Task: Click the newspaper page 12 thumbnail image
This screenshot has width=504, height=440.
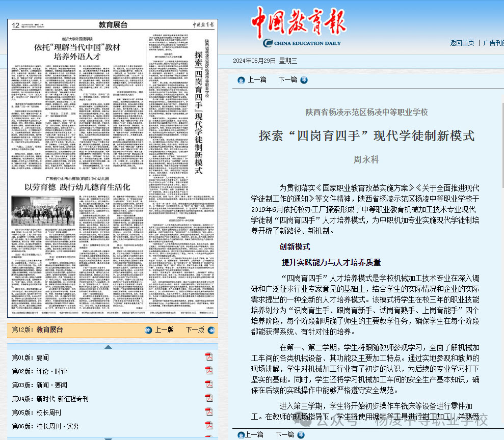Action: tap(112, 168)
